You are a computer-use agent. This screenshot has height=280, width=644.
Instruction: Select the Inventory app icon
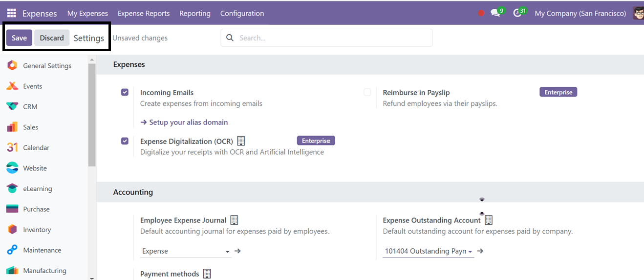tap(12, 229)
